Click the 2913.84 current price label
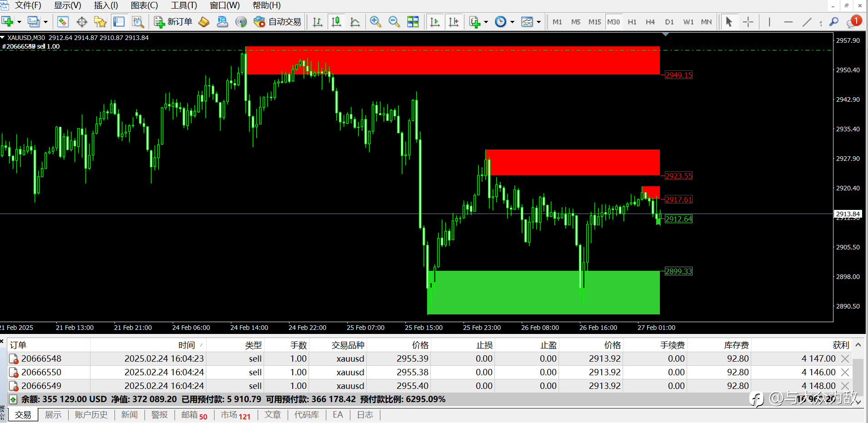The image size is (868, 423). pos(848,214)
